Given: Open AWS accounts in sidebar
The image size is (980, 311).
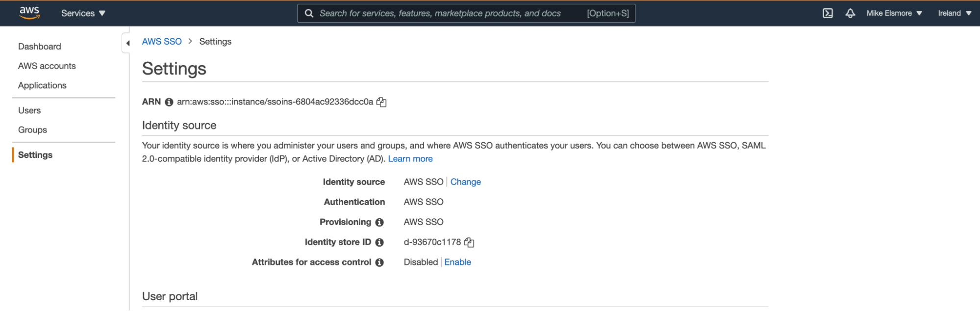Looking at the screenshot, I should [x=47, y=66].
